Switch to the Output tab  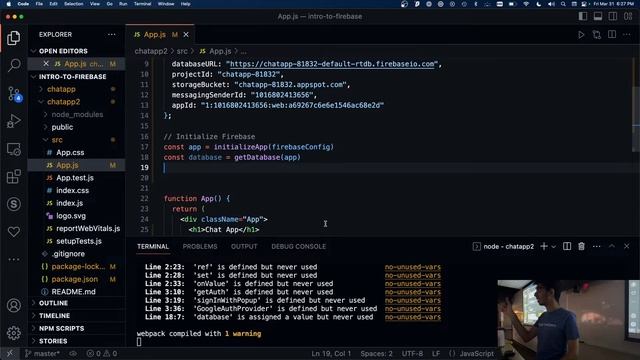(x=244, y=247)
